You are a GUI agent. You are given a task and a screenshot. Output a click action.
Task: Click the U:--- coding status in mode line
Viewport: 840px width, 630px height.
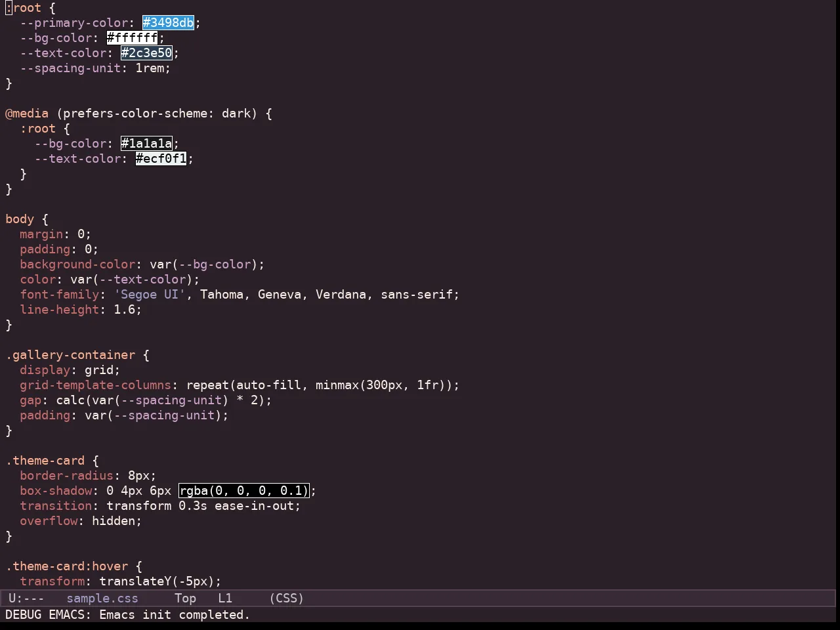26,598
